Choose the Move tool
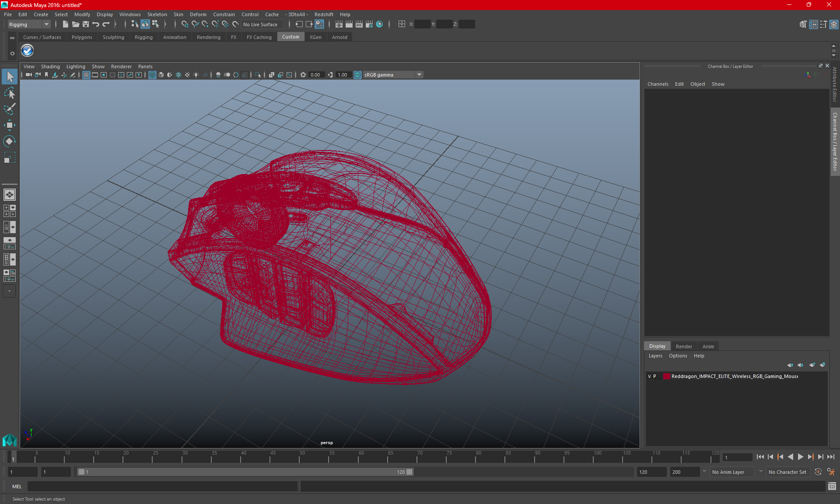Image resolution: width=840 pixels, height=504 pixels. pyautogui.click(x=10, y=125)
